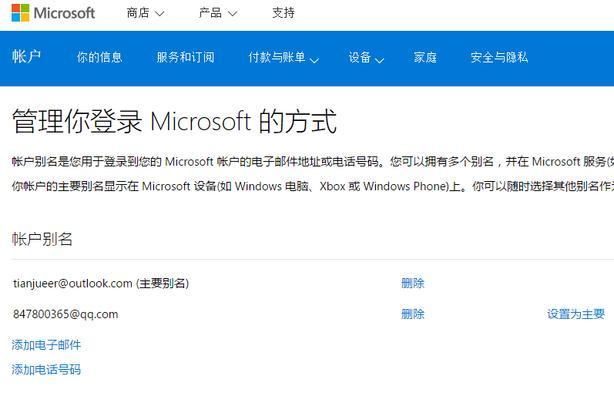
Task: Switch to the 你的信息 tab
Action: tap(99, 57)
